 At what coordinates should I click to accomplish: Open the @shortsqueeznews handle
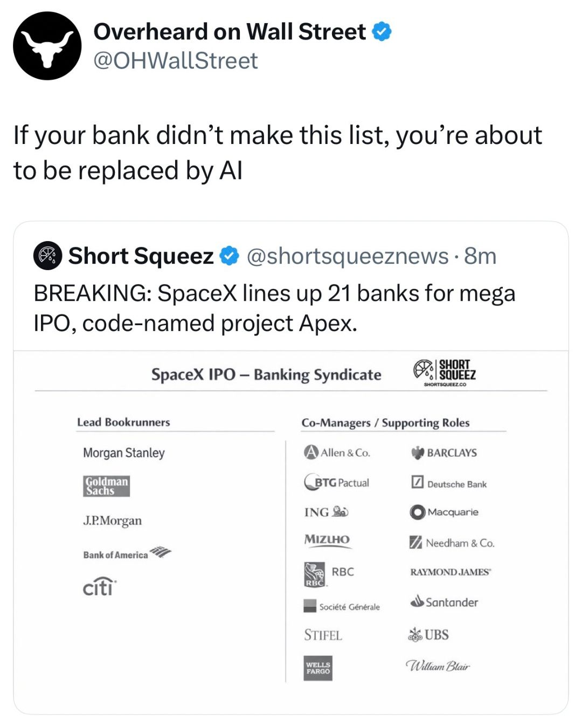[348, 256]
